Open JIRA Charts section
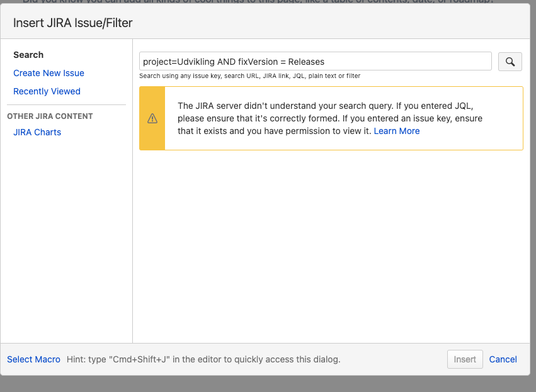536x392 pixels. point(37,132)
